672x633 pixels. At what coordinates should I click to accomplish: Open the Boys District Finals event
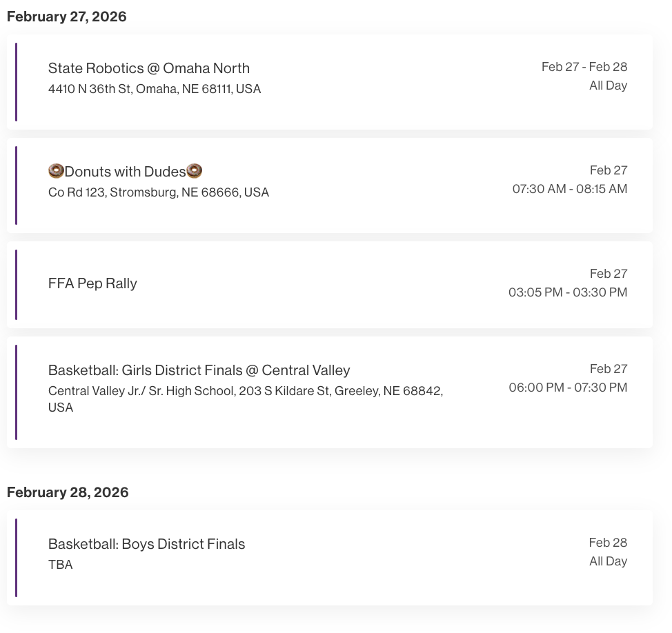click(x=146, y=544)
